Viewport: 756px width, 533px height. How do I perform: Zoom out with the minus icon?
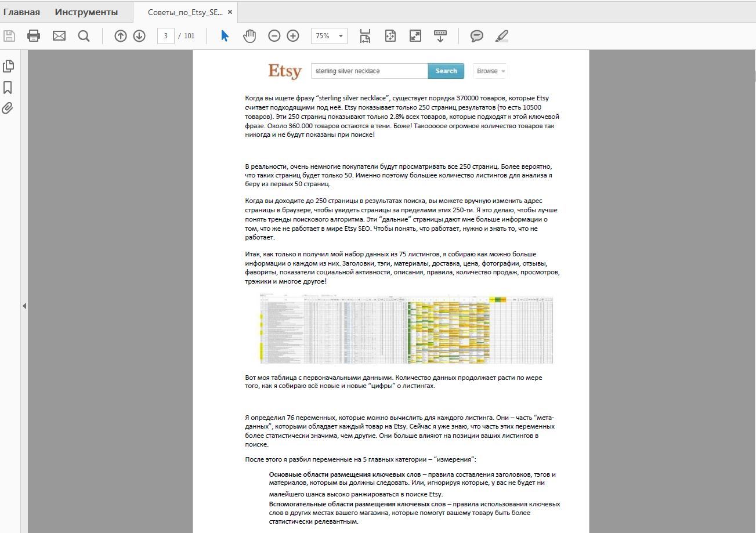[x=274, y=36]
